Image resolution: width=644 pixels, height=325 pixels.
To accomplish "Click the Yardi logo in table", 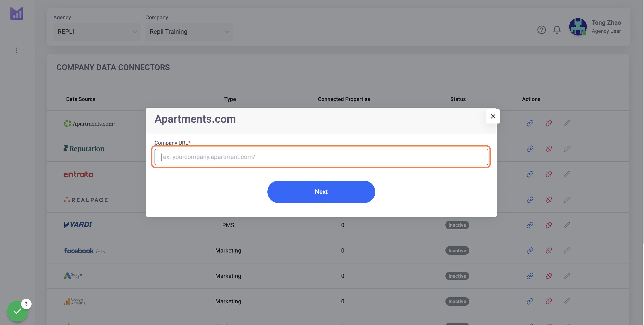I will click(x=78, y=225).
